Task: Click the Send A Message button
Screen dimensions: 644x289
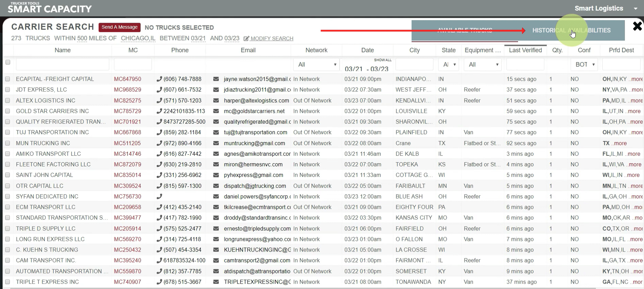Action: (x=119, y=27)
